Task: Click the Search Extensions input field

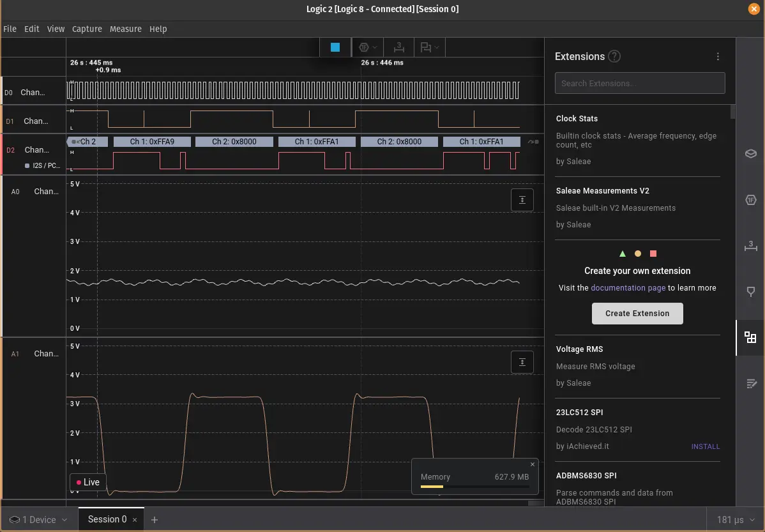Action: click(x=640, y=83)
